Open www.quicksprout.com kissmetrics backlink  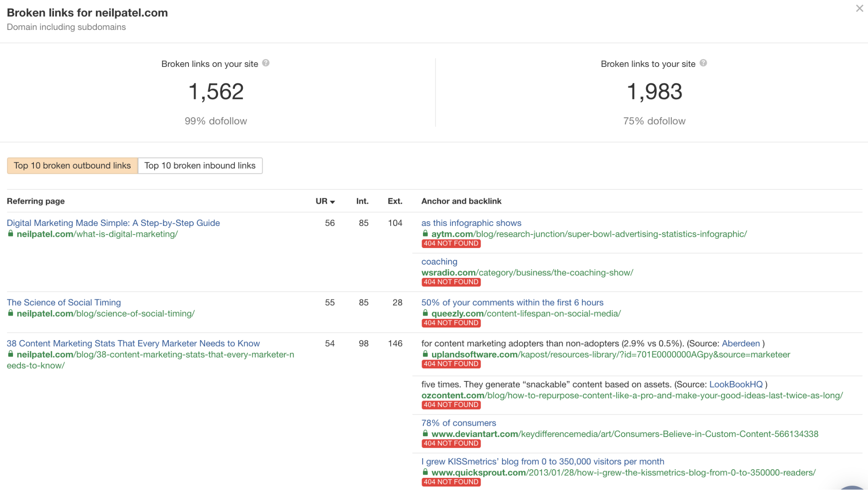(624, 473)
